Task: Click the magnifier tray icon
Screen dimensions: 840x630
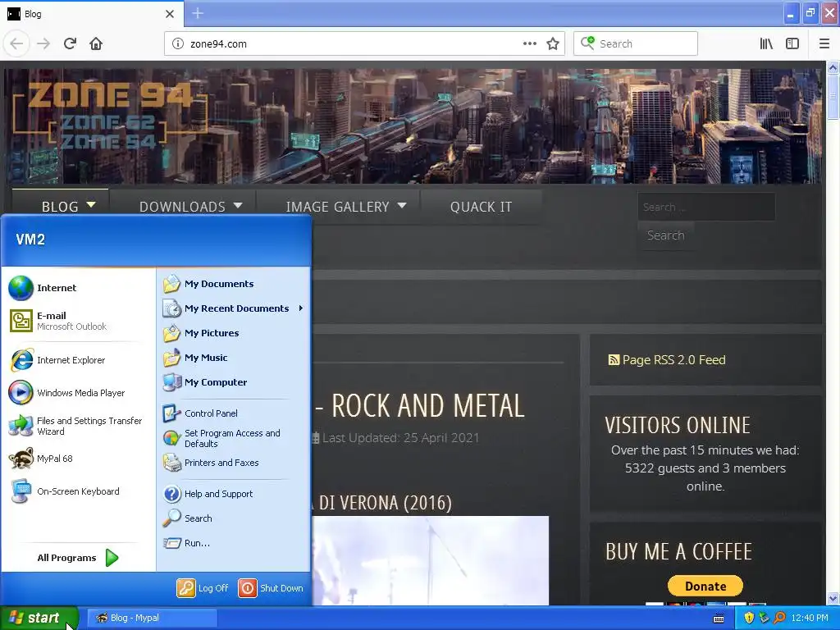Action: (779, 618)
